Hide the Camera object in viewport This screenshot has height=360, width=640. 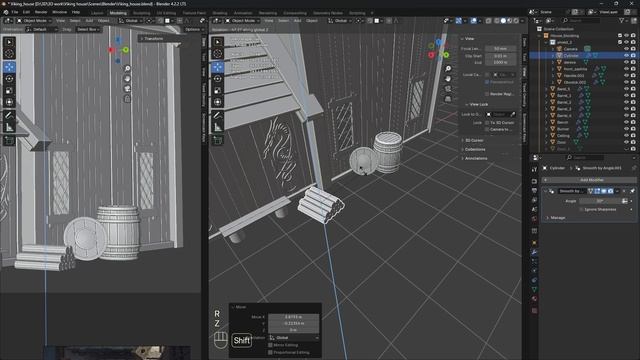coord(626,49)
